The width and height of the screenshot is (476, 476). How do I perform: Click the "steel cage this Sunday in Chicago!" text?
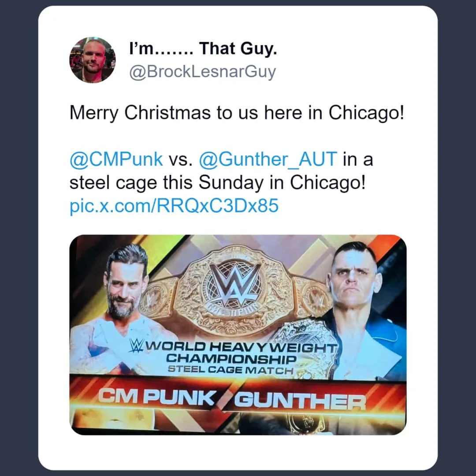pyautogui.click(x=218, y=182)
